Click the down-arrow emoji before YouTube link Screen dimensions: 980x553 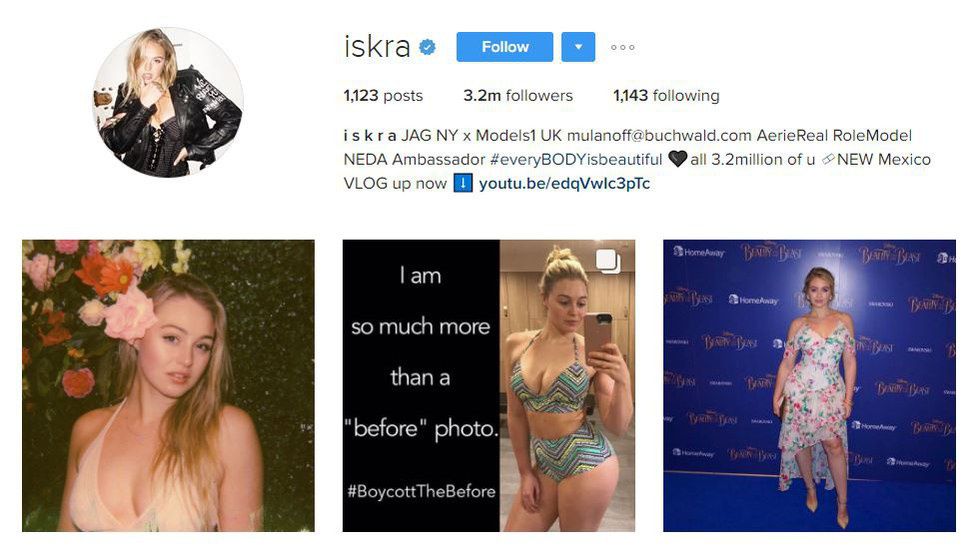[462, 183]
